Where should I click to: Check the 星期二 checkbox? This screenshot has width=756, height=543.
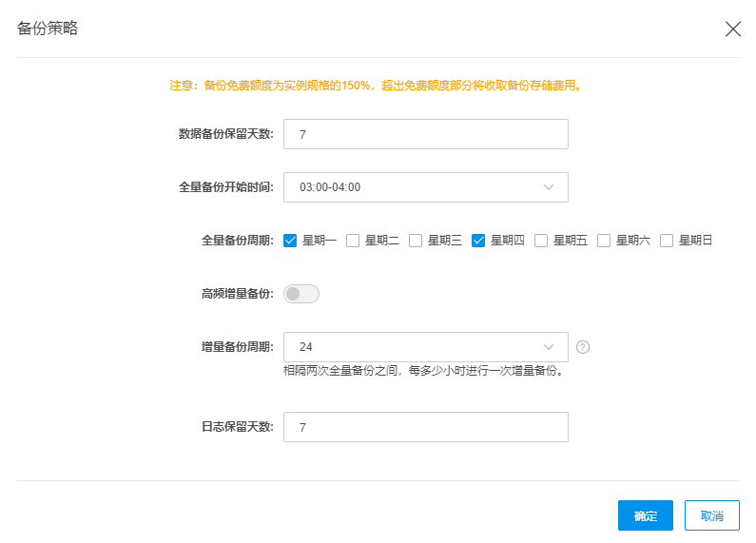[x=353, y=241]
